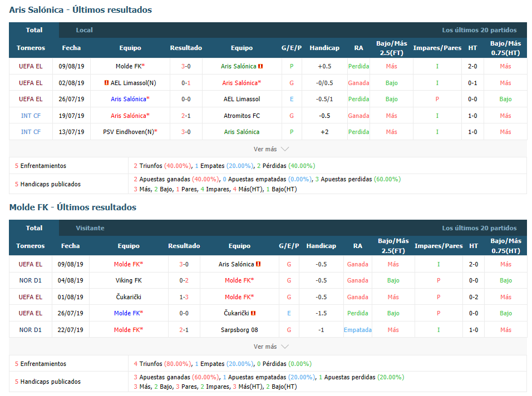Click the '-0.5/1' handicap value
The height and width of the screenshot is (396, 532).
324,99
